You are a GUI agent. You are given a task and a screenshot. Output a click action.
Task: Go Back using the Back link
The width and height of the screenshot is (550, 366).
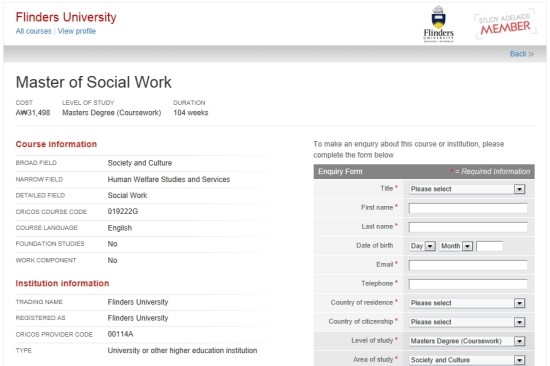[522, 54]
